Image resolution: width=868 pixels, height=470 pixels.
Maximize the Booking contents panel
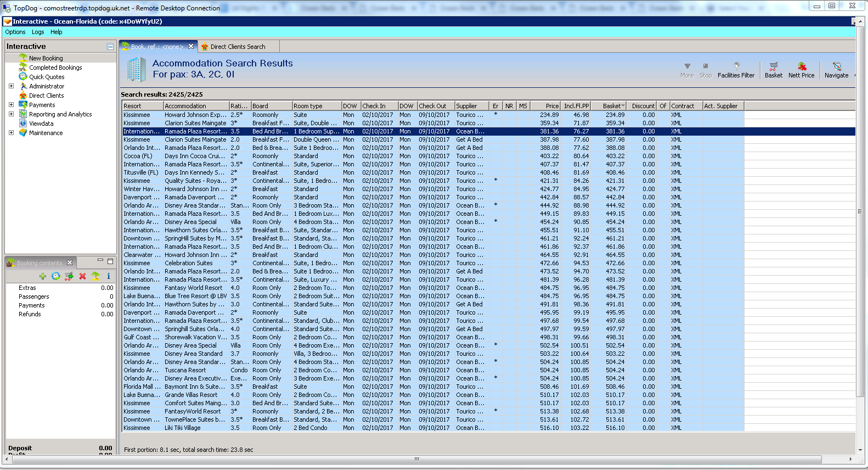click(x=110, y=261)
